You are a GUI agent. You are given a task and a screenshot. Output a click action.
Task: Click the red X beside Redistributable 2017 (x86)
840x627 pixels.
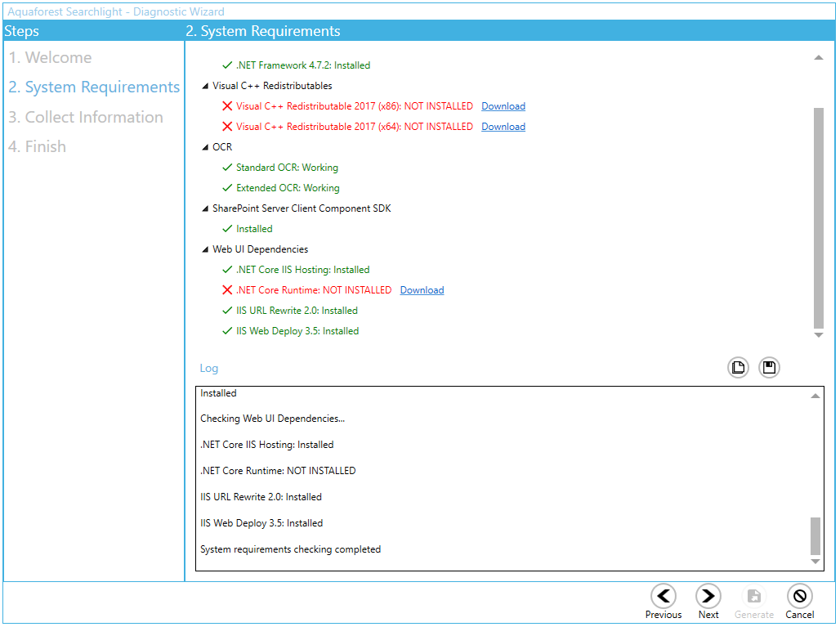point(227,106)
